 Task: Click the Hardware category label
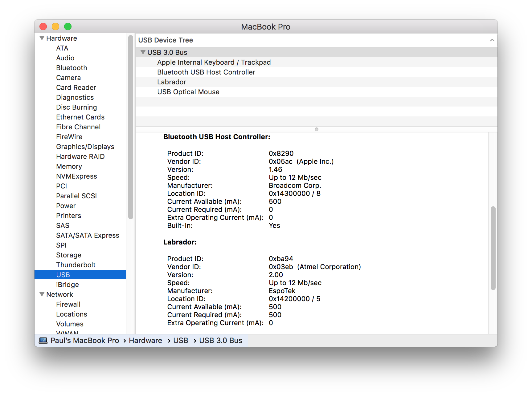[x=62, y=38]
